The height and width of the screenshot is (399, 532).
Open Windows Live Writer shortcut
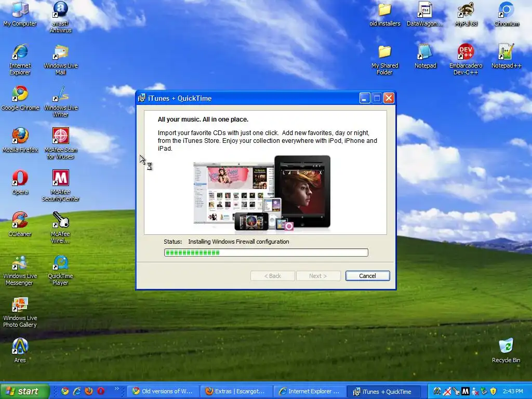point(60,101)
